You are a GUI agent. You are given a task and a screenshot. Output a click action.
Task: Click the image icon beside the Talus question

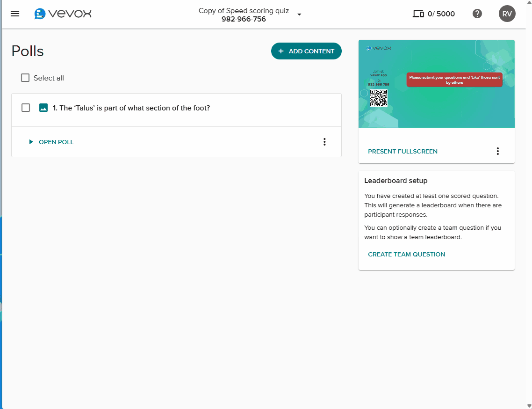coord(43,108)
